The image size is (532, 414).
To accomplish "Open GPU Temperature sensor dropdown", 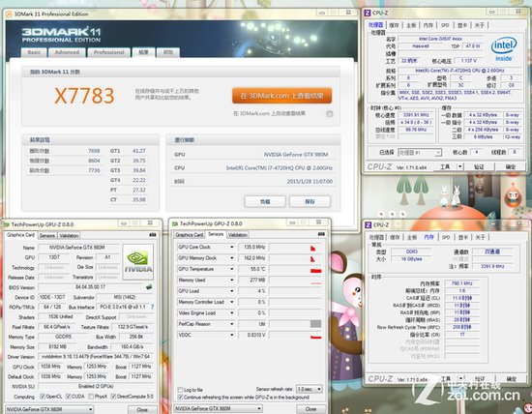I will tap(232, 269).
